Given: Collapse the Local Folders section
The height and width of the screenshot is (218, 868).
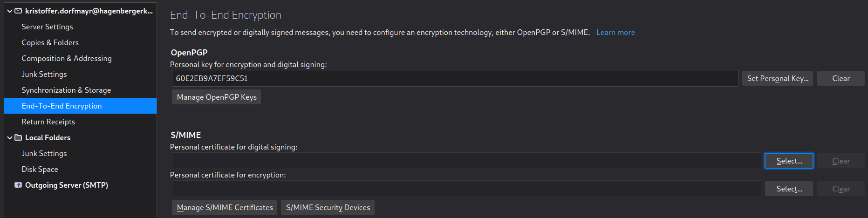Looking at the screenshot, I should 10,137.
